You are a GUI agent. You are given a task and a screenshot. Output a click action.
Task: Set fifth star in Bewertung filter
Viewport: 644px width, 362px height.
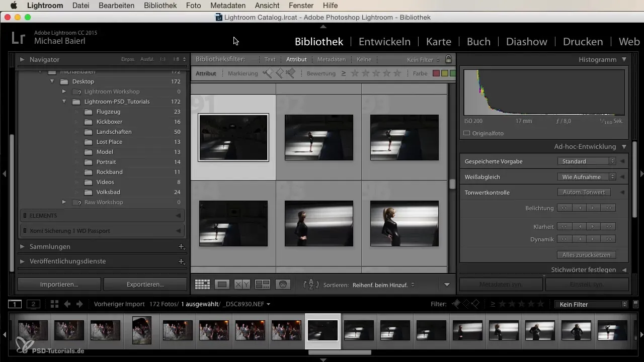pos(397,73)
